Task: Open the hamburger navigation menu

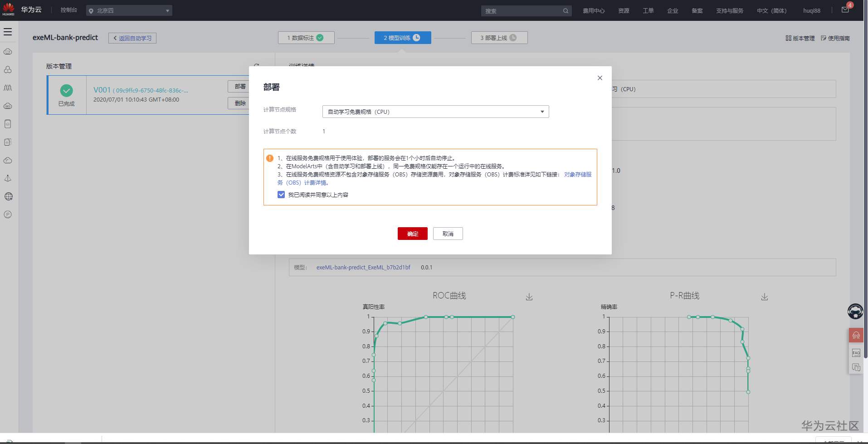Action: (x=8, y=32)
